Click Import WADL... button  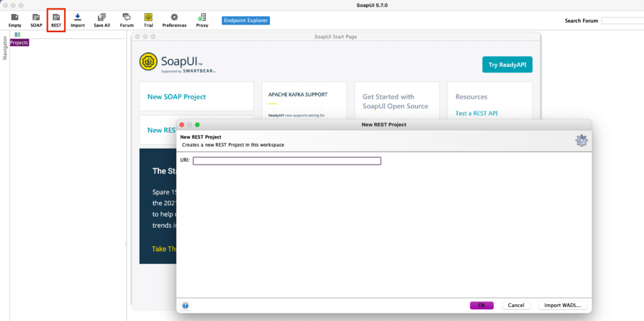[563, 305]
